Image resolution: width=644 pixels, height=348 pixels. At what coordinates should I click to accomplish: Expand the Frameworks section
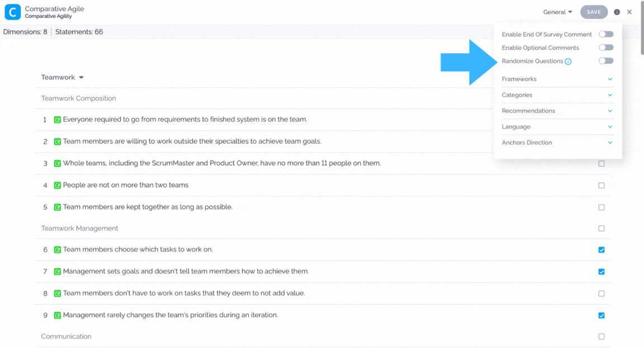pyautogui.click(x=557, y=79)
